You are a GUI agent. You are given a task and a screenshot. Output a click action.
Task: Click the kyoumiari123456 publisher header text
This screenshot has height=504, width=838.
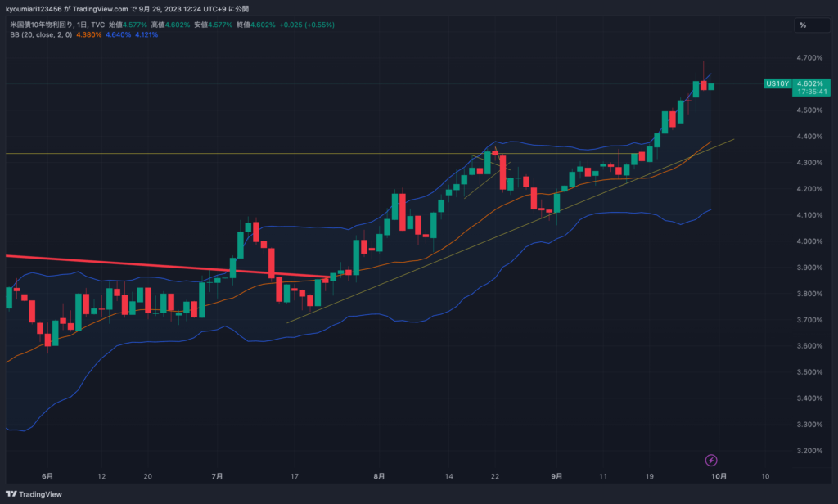[x=34, y=9]
